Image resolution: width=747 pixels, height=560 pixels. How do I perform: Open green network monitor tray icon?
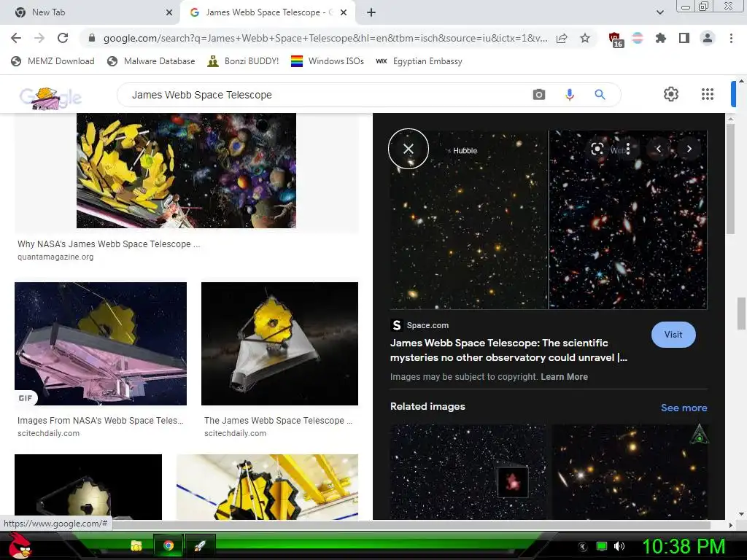point(602,546)
